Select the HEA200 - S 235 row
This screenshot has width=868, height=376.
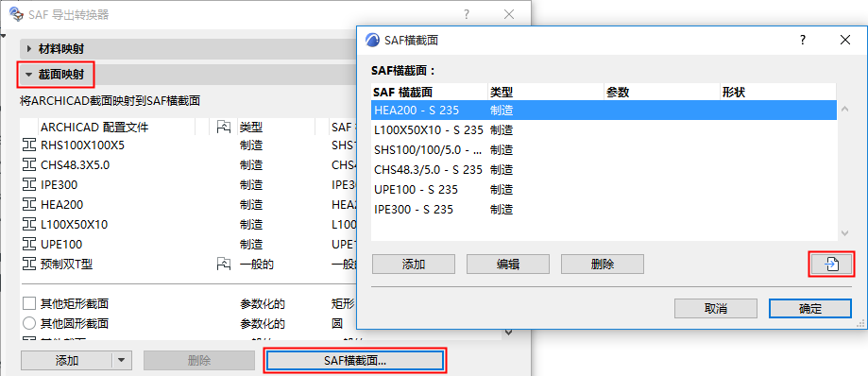pyautogui.click(x=604, y=111)
